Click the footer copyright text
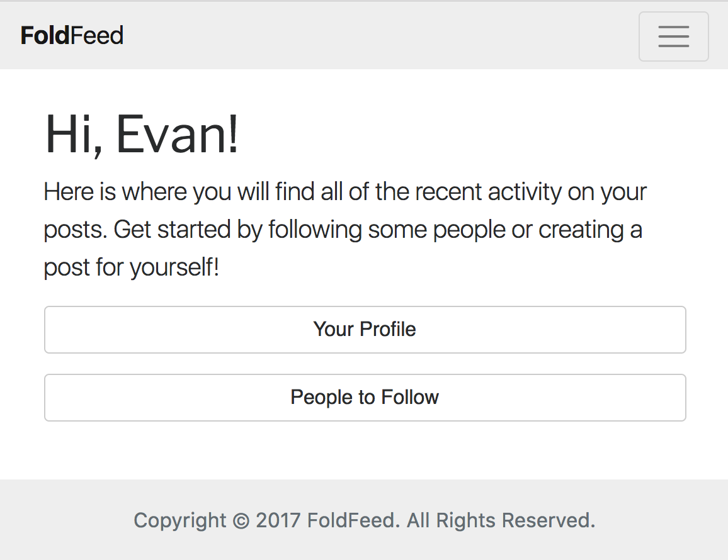 click(x=364, y=521)
